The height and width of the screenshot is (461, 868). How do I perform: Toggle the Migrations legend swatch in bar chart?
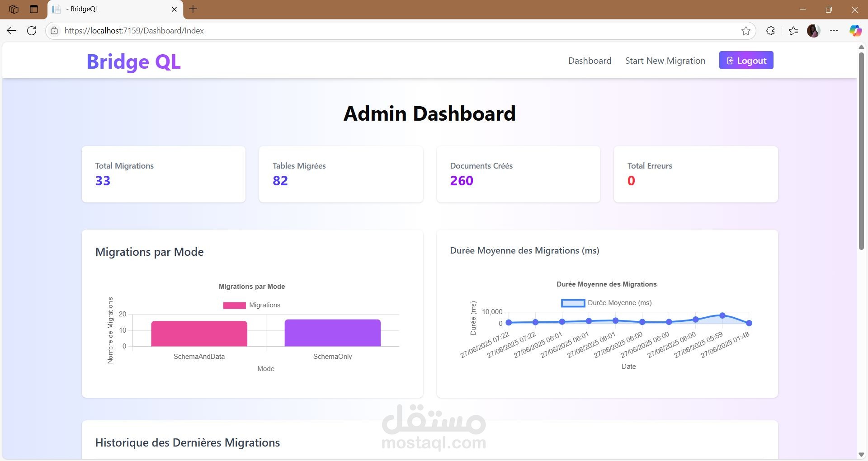(234, 305)
